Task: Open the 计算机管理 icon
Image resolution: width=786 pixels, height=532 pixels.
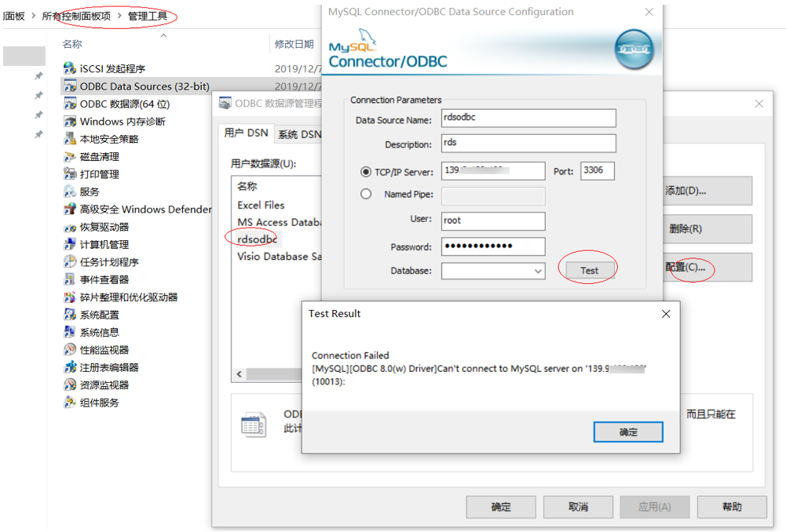Action: click(70, 245)
